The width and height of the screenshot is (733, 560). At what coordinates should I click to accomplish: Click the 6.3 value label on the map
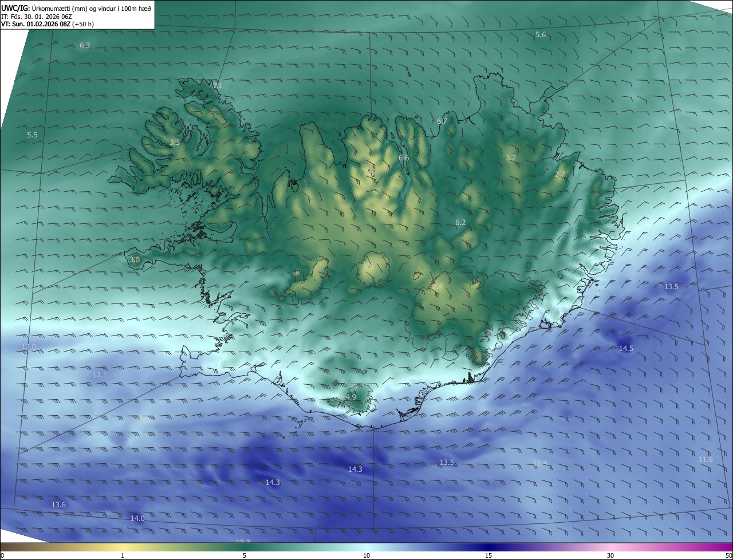click(85, 45)
